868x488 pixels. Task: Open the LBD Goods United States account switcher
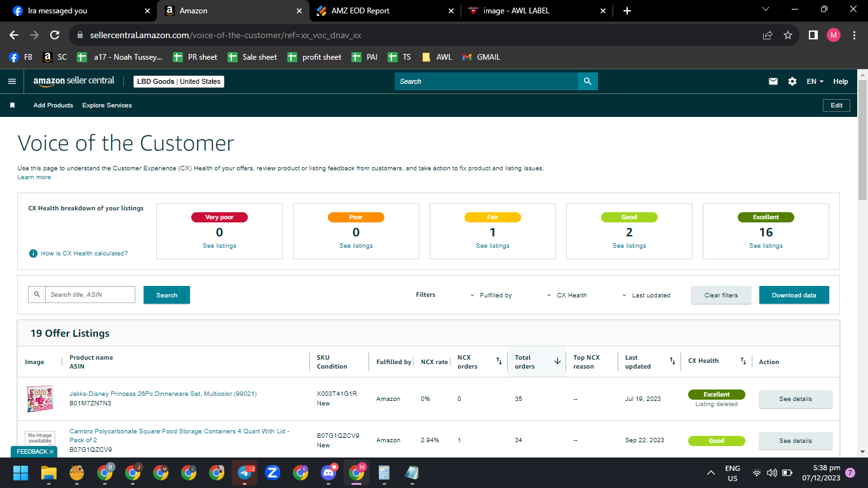coord(179,81)
